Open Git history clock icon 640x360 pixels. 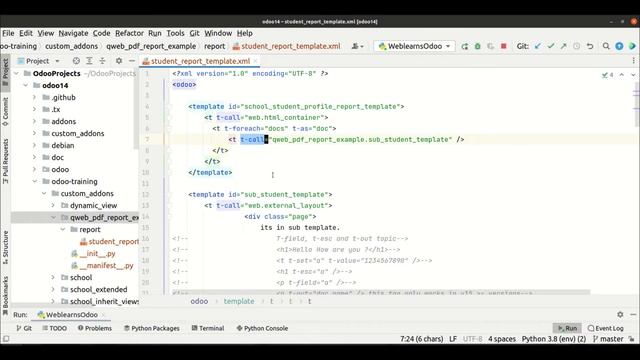[x=577, y=47]
